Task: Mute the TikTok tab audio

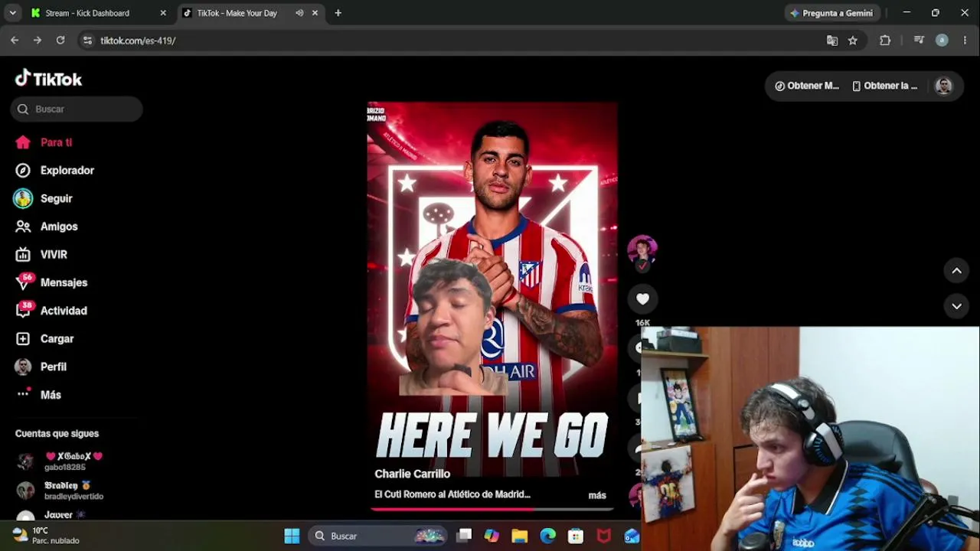Action: [x=299, y=13]
